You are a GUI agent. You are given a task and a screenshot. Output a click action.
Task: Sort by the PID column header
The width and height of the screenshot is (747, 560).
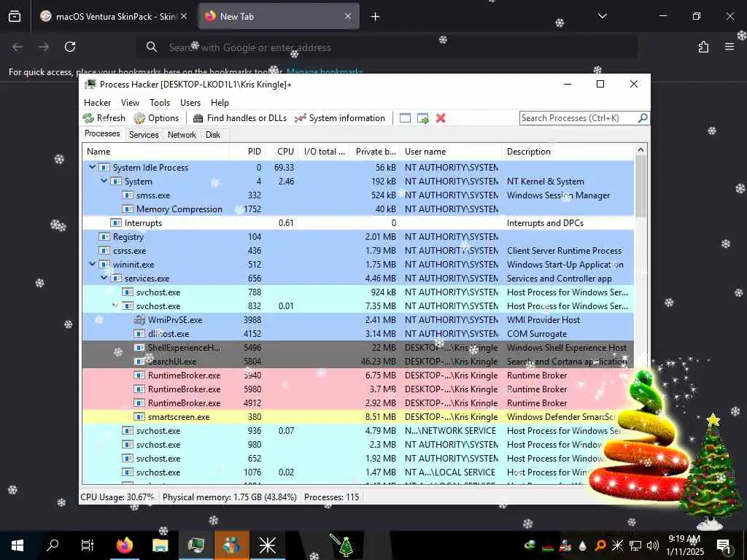(247, 152)
